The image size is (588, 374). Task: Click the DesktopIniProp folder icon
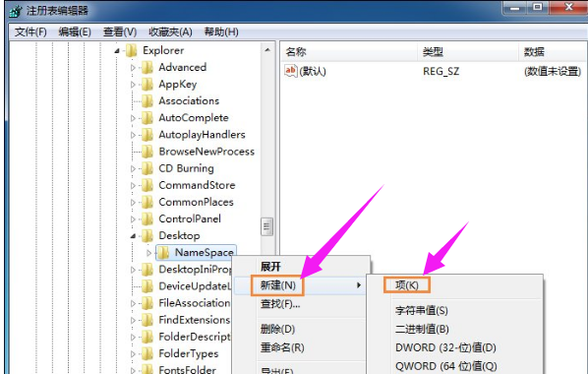[x=147, y=270]
